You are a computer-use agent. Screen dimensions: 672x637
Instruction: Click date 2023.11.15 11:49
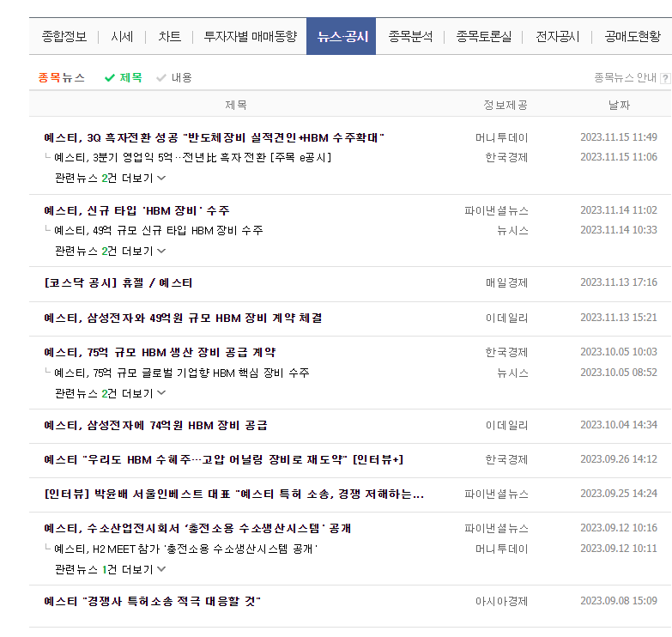619,137
